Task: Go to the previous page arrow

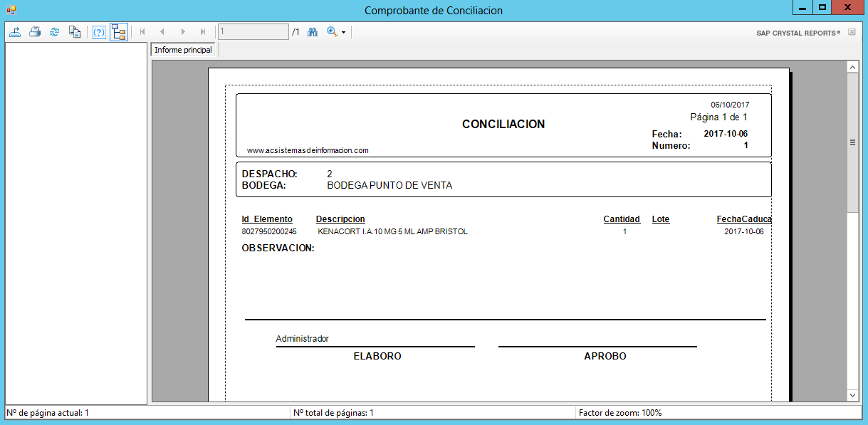Action: tap(162, 32)
